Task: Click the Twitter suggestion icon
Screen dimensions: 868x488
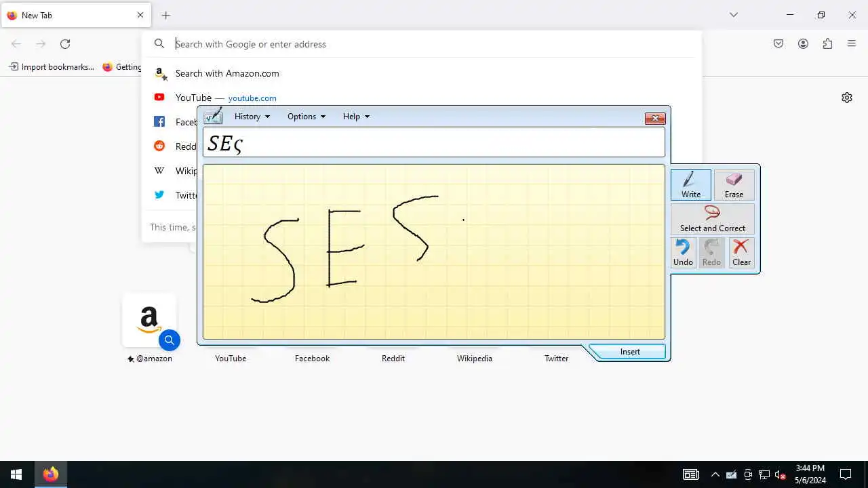Action: (159, 195)
